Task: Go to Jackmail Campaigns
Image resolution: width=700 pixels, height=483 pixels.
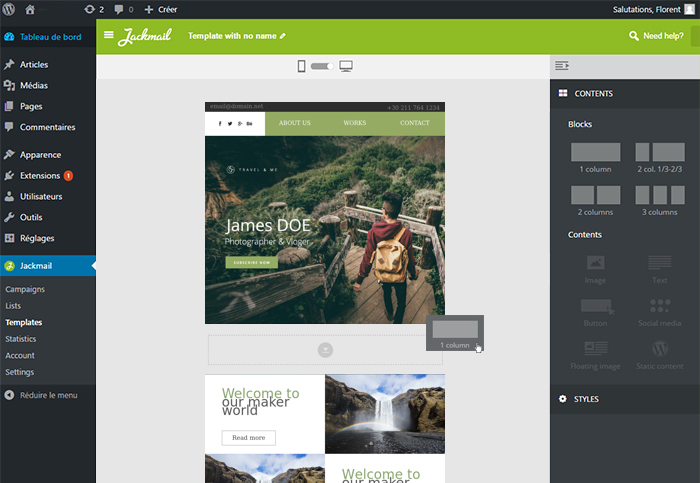Action: coord(25,289)
